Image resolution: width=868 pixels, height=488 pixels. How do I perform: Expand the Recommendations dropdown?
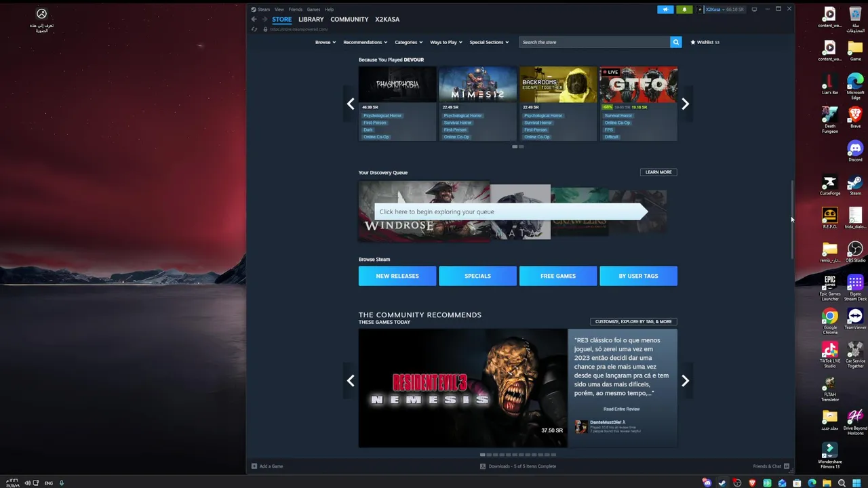(366, 42)
